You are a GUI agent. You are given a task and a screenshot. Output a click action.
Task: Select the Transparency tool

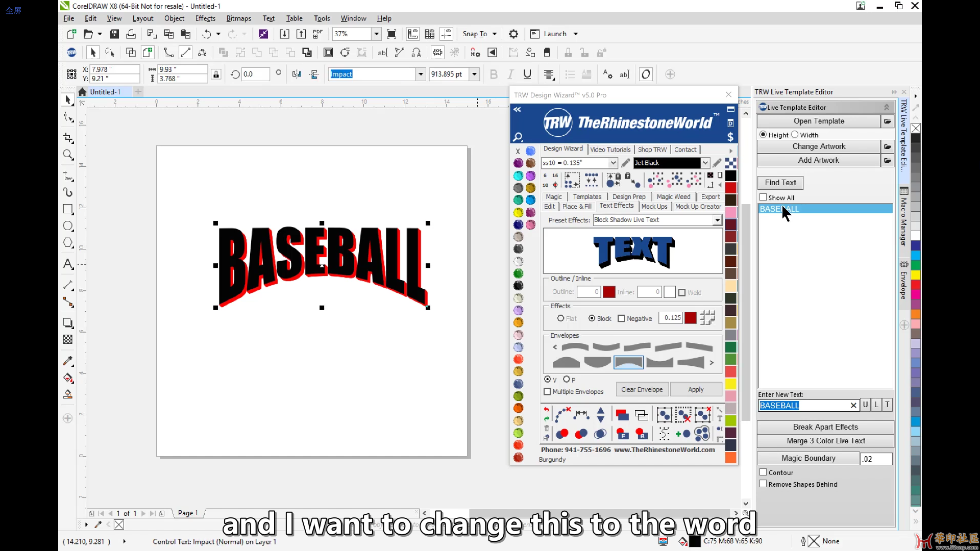click(x=68, y=339)
